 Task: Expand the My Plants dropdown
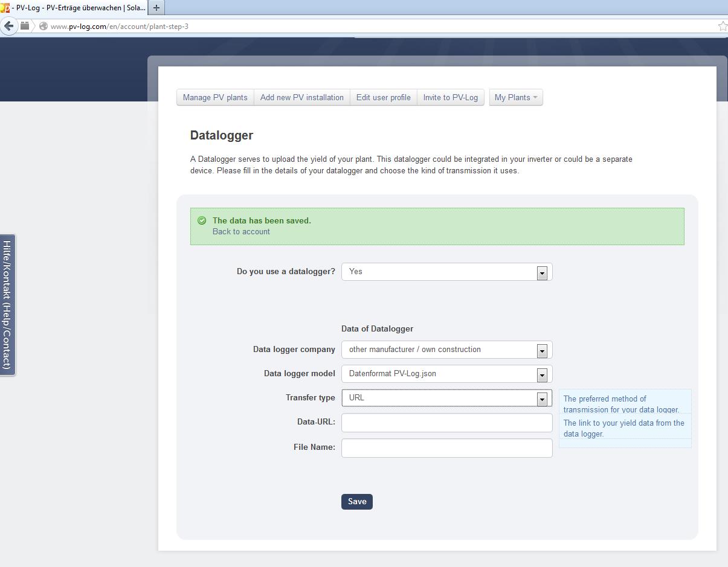[515, 97]
